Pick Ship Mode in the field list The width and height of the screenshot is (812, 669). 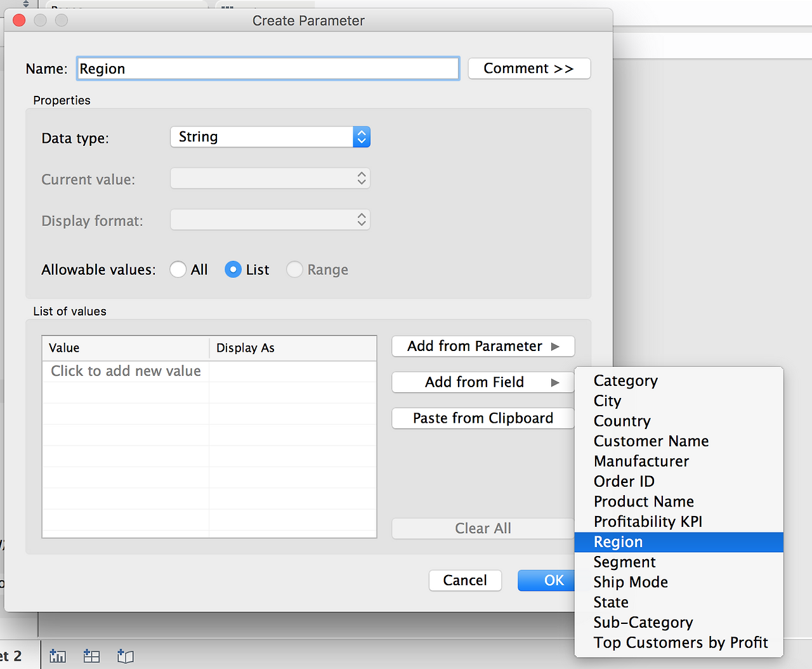pos(679,582)
